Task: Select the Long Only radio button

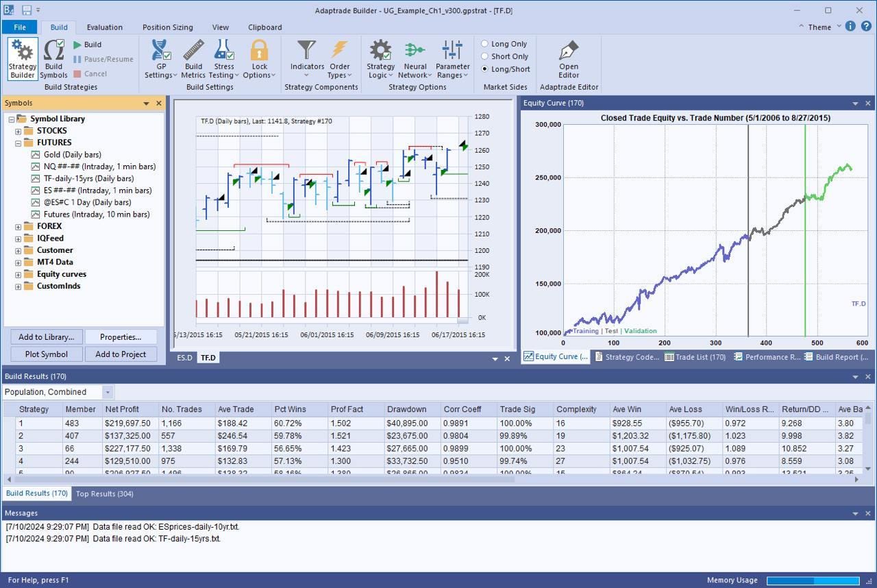Action: 485,44
